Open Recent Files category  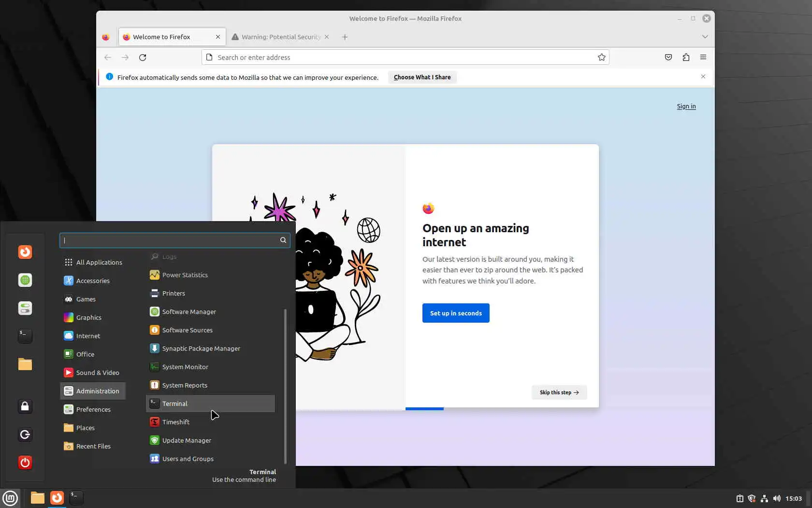[93, 446]
